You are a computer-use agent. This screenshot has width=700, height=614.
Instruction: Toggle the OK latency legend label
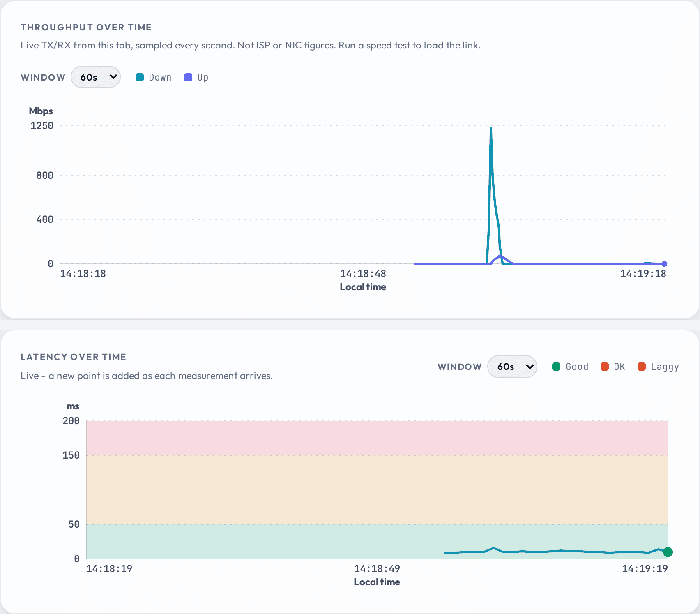(x=619, y=367)
